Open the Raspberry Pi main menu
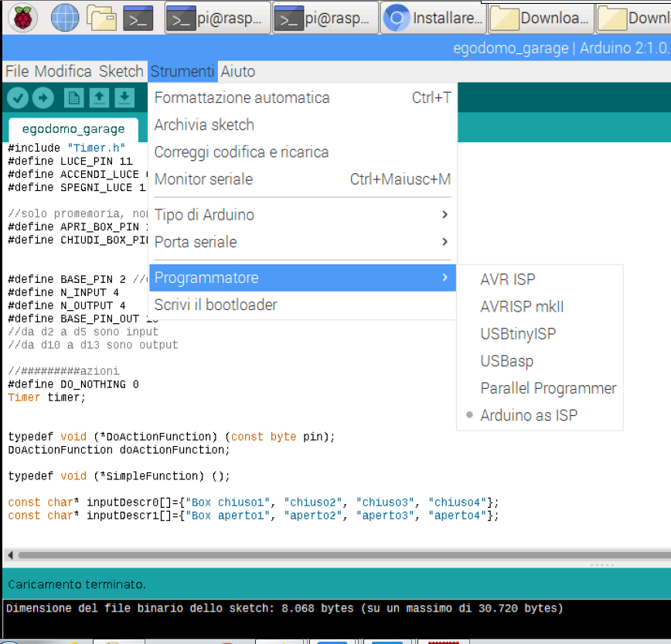671x644 pixels. coord(23,18)
